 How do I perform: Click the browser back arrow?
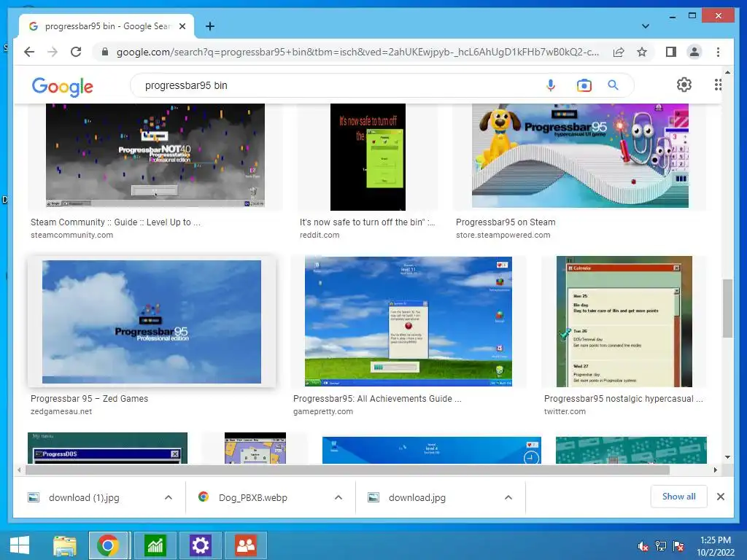[29, 52]
